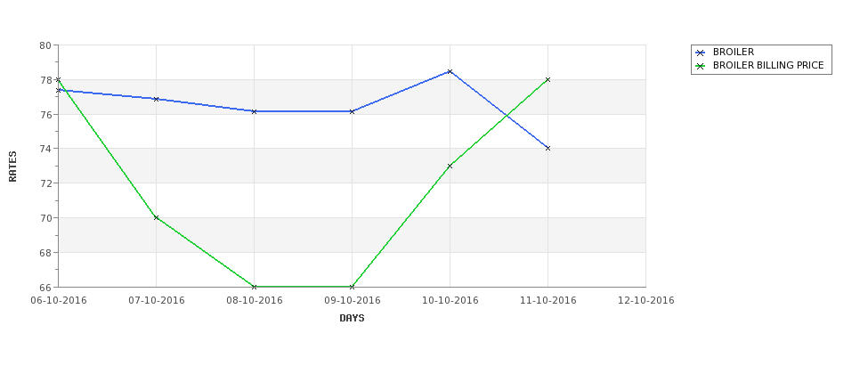The image size is (868, 382).
Task: Click the BROILER BILLING PRICE legend label
Action: click(x=767, y=65)
